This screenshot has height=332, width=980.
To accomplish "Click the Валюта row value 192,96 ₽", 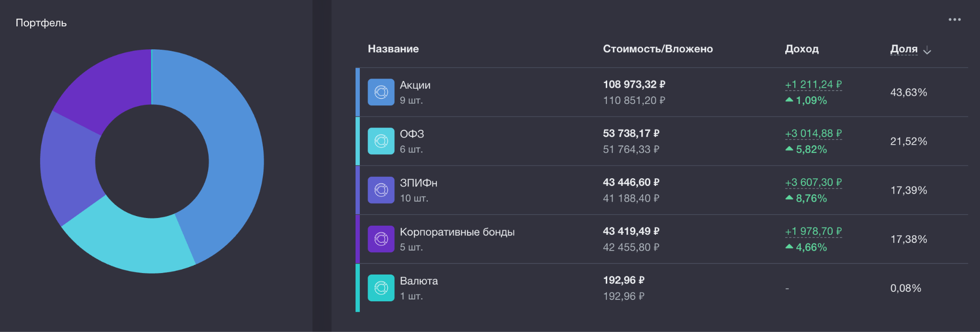I will click(x=623, y=280).
